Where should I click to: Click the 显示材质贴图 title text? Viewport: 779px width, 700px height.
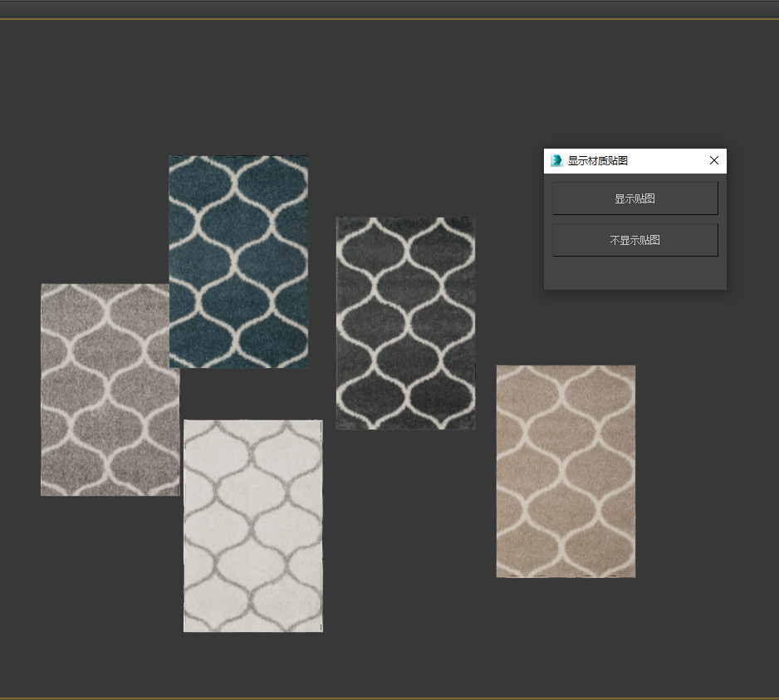[598, 161]
